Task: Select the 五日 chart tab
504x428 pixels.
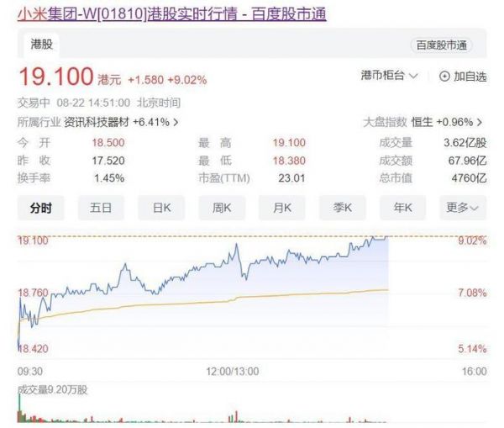Action: (101, 207)
